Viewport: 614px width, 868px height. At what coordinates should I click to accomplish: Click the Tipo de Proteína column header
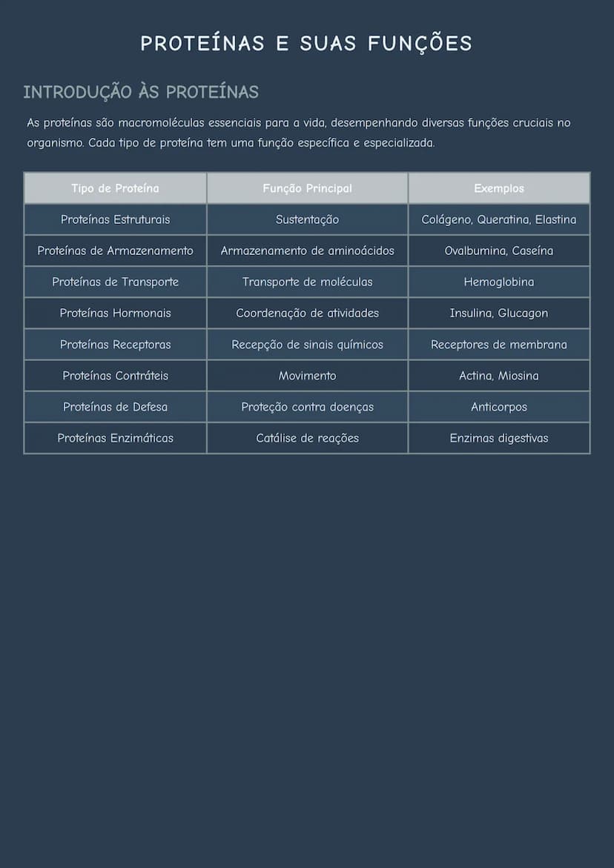(x=115, y=188)
